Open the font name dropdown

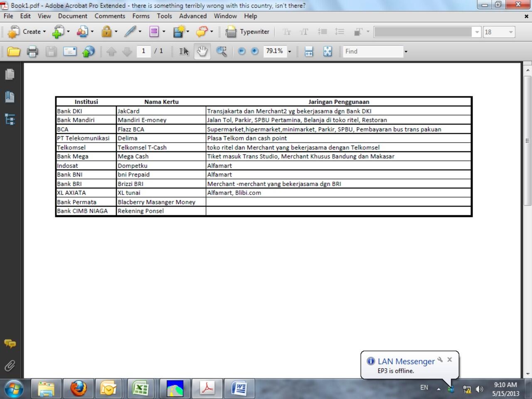[477, 32]
